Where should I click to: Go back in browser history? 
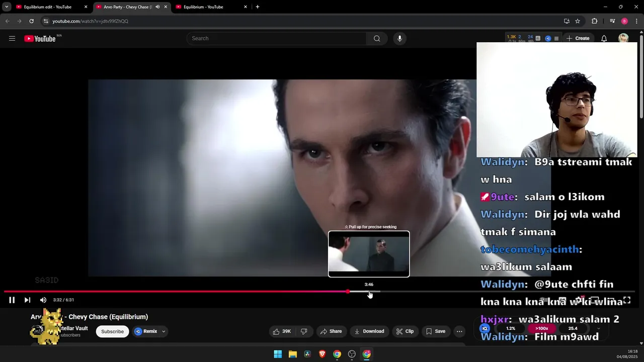click(x=7, y=21)
